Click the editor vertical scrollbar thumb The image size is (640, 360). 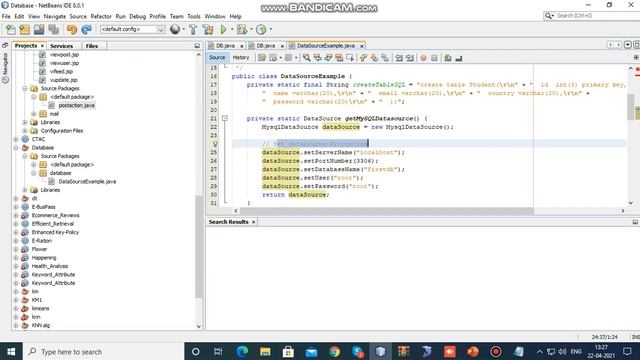pos(631,107)
